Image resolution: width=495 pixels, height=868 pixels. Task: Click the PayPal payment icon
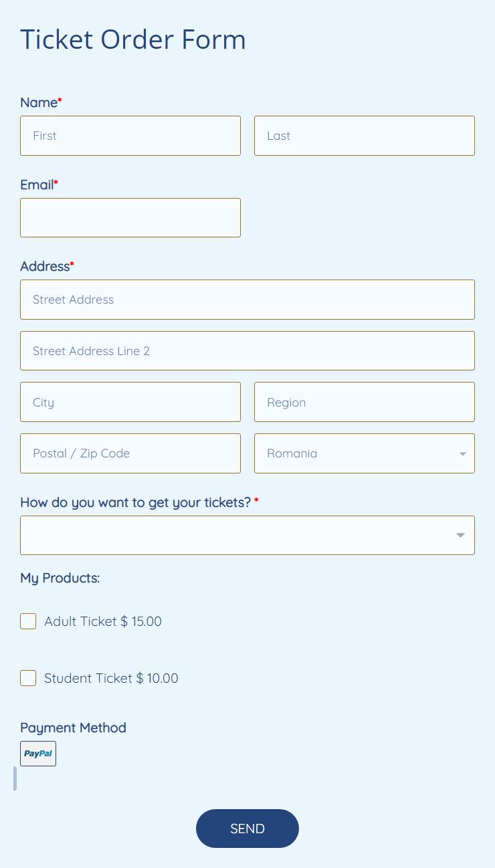[x=38, y=754]
